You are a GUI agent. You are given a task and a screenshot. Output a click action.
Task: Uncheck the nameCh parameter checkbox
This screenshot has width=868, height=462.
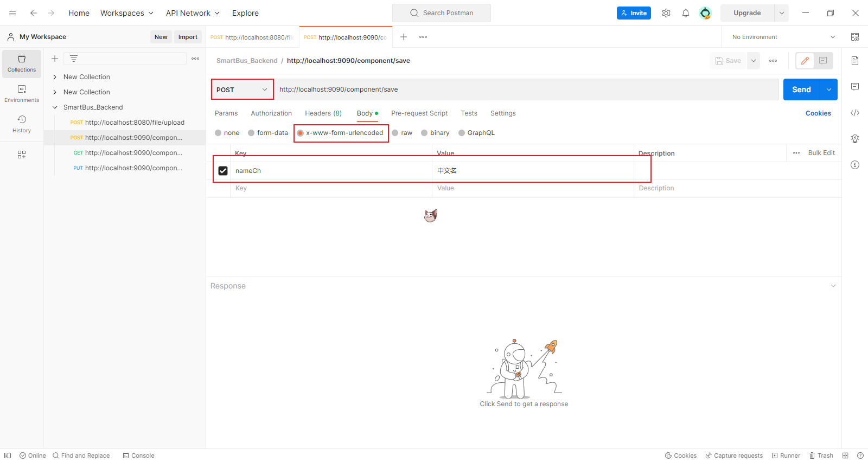click(x=223, y=171)
